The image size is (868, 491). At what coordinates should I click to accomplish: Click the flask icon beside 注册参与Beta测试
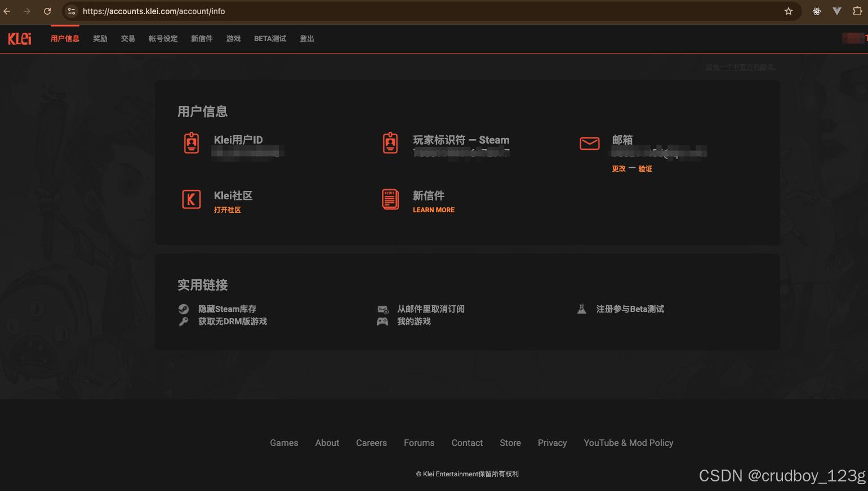click(x=582, y=309)
